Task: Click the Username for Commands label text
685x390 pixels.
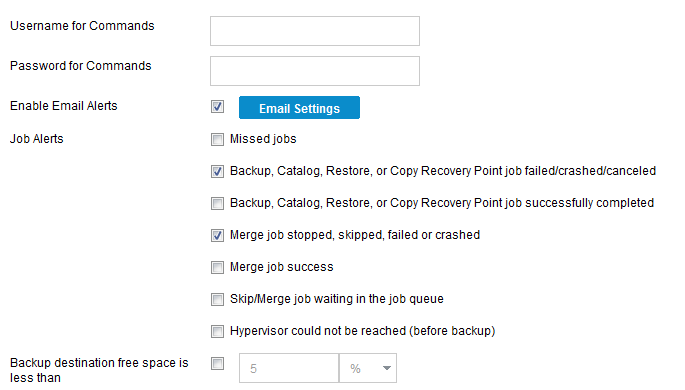Action: pyautogui.click(x=82, y=26)
